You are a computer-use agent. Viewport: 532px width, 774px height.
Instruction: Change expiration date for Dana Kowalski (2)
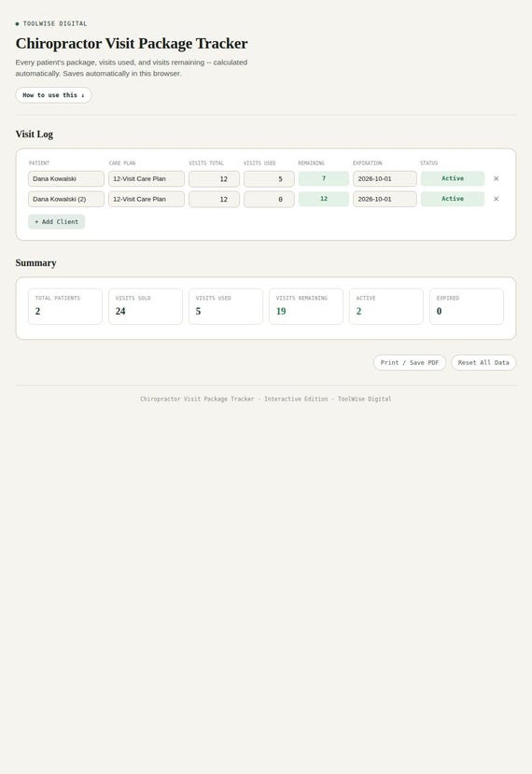tap(385, 199)
